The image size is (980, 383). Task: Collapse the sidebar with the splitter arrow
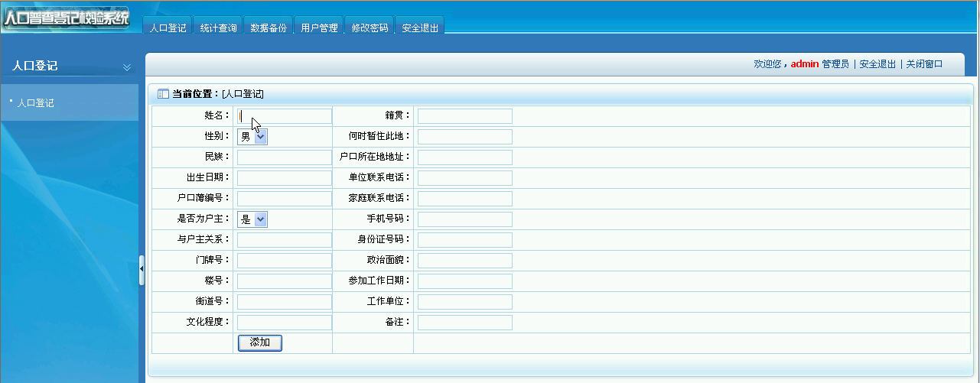click(x=142, y=270)
